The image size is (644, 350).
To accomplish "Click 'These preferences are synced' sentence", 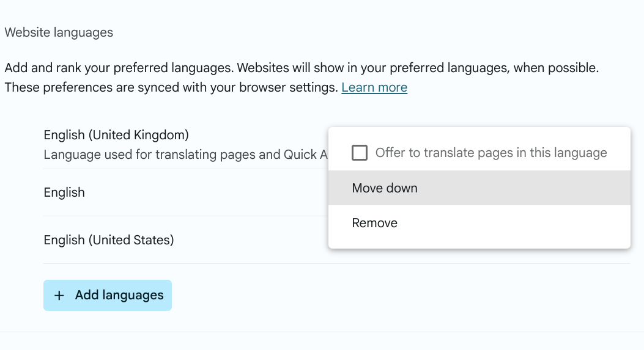I will tap(92, 87).
